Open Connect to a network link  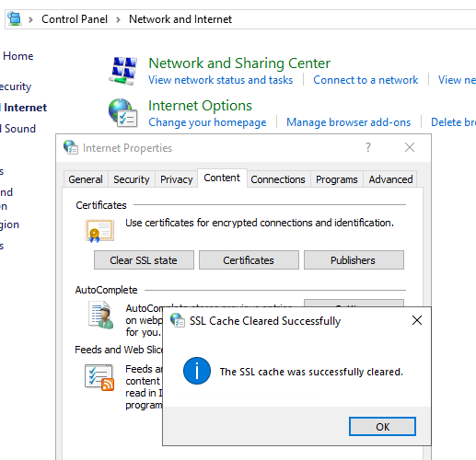[366, 80]
